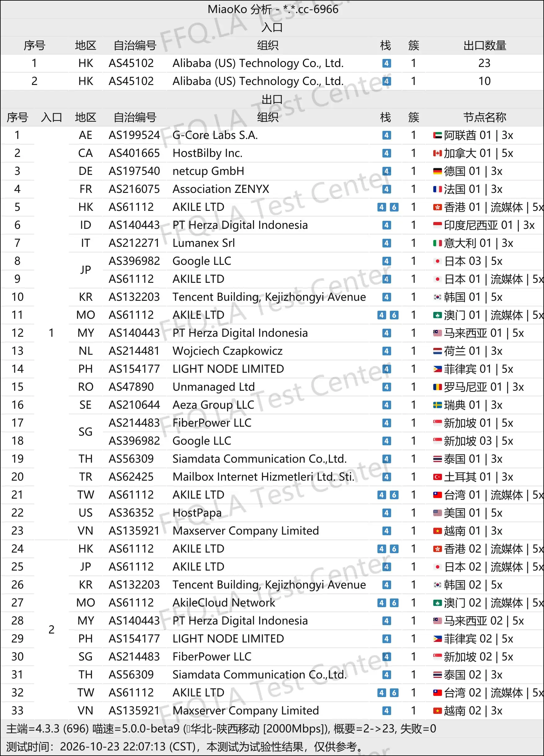Click the Thailand flag beside 泰国 02

point(437,675)
